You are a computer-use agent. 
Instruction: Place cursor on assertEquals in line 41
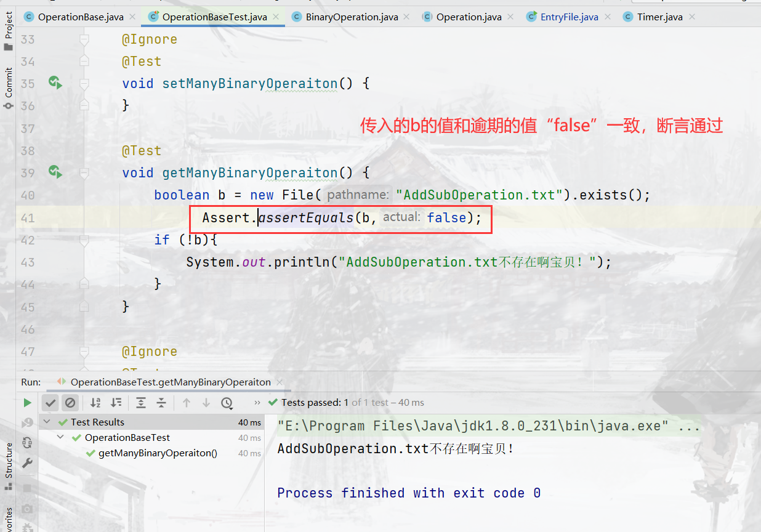click(x=305, y=217)
